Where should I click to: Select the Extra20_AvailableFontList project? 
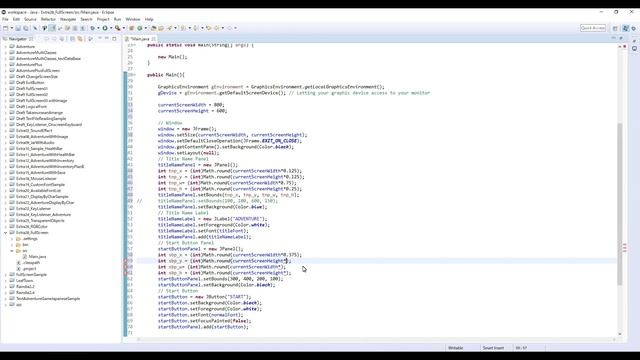38,191
